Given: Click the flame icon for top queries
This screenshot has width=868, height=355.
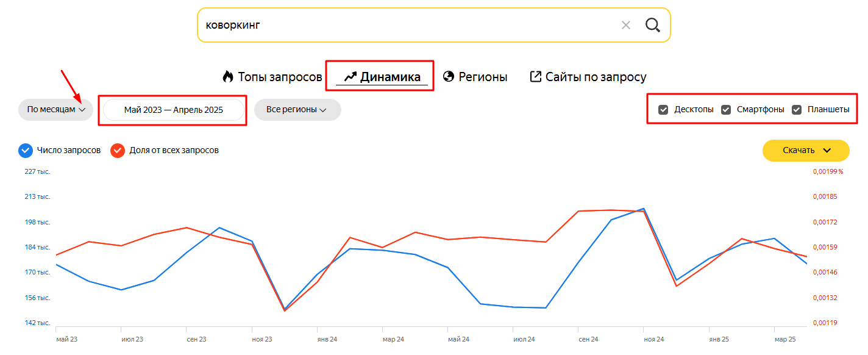Looking at the screenshot, I should click(228, 77).
